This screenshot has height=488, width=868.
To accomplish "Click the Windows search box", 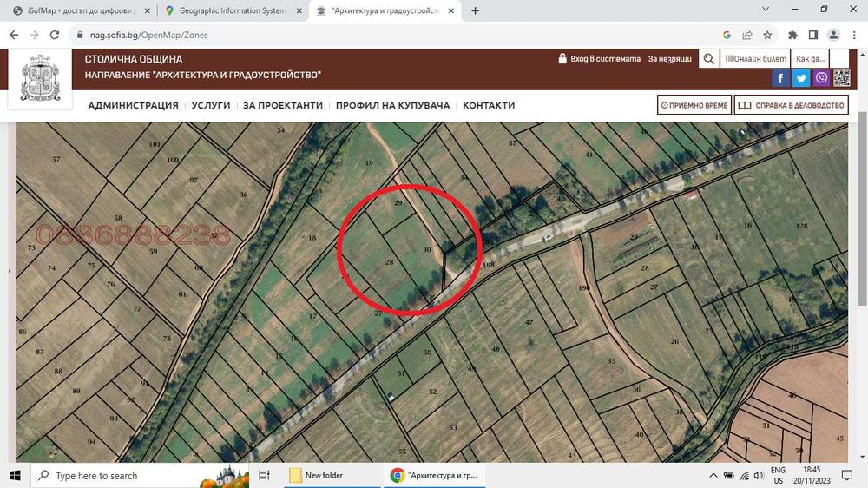I will point(141,475).
